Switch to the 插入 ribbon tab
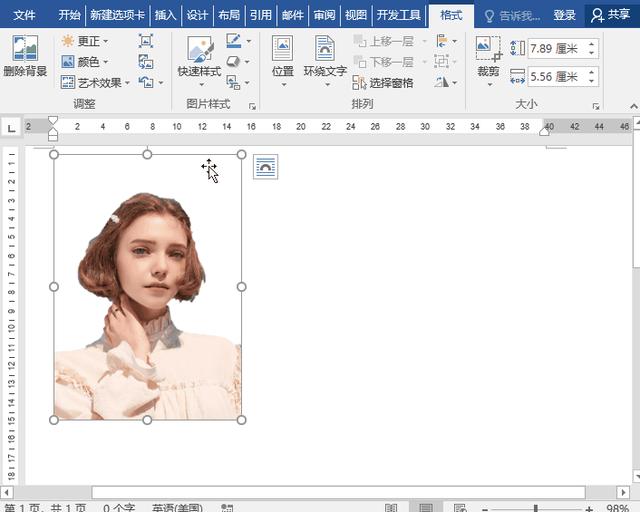 tap(165, 15)
